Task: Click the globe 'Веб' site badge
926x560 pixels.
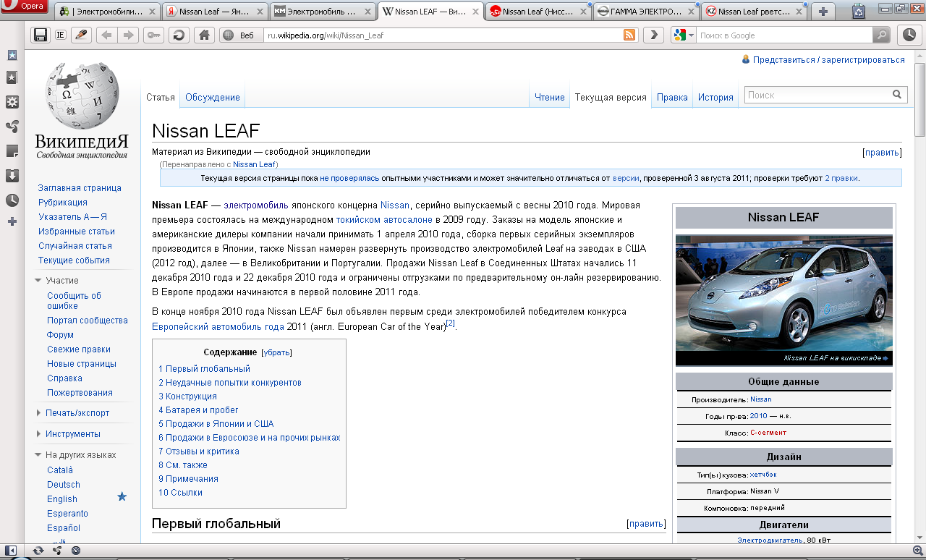Action: 240,35
